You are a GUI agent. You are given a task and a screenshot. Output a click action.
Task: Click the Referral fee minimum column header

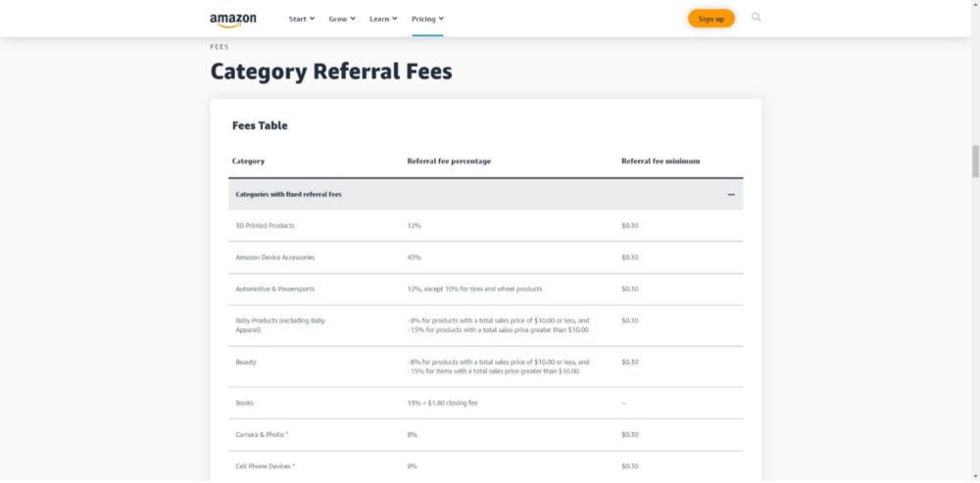click(x=661, y=162)
